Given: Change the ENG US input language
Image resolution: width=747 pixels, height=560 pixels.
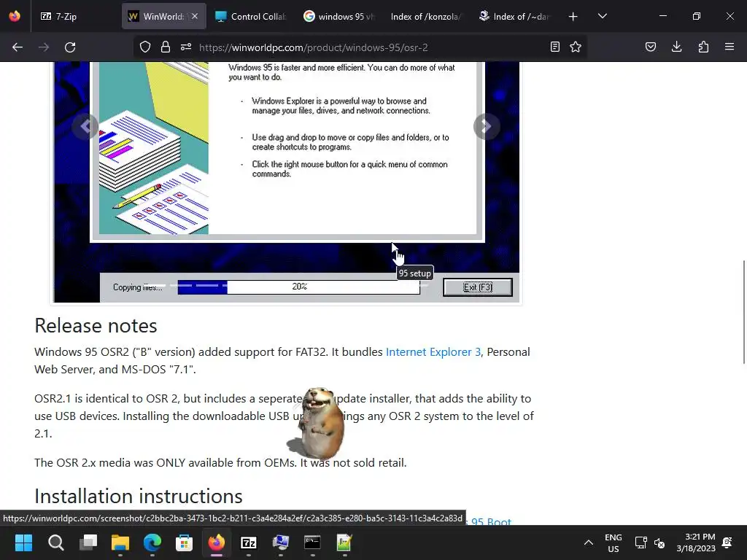Looking at the screenshot, I should [613, 542].
